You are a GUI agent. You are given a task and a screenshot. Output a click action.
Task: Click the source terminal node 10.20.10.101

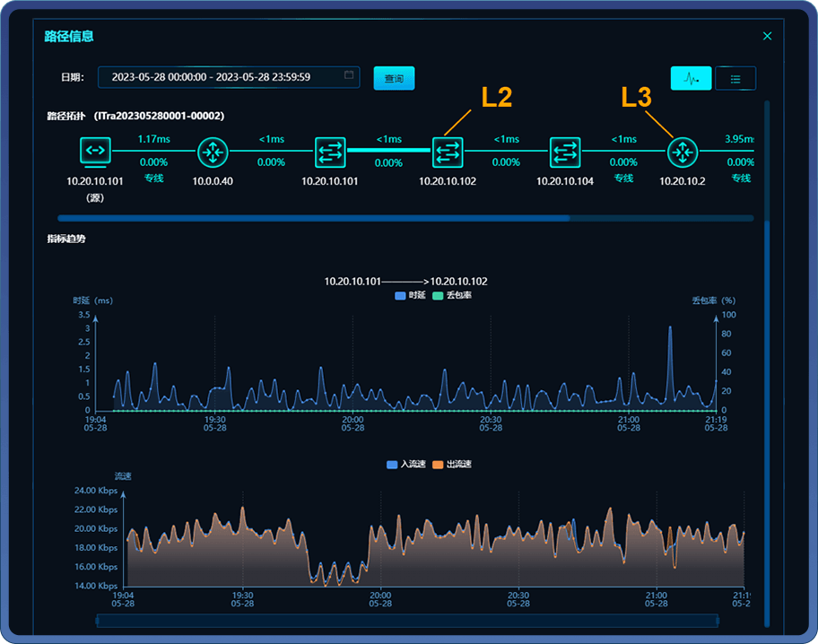click(x=96, y=152)
